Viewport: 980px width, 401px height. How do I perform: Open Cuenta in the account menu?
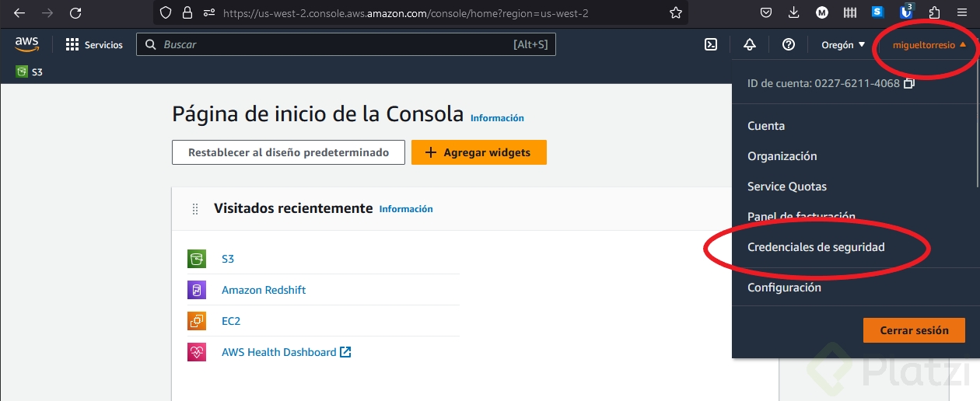(x=766, y=126)
